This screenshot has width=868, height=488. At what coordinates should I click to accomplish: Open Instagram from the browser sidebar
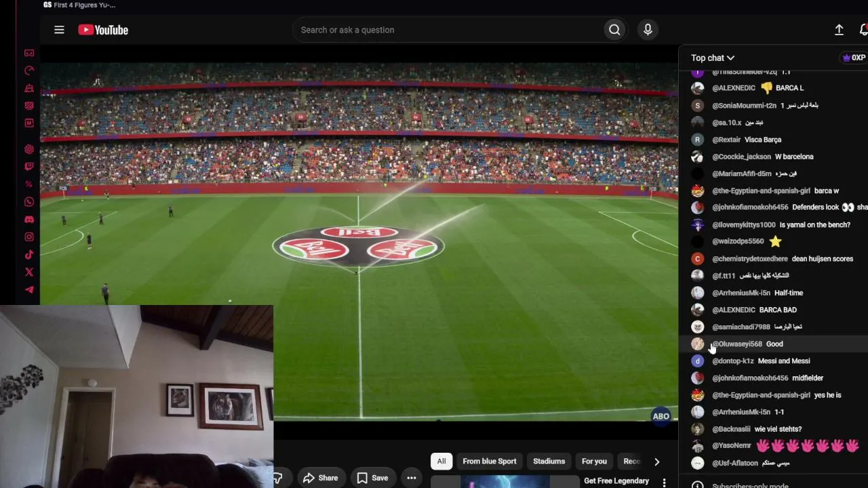click(x=29, y=237)
